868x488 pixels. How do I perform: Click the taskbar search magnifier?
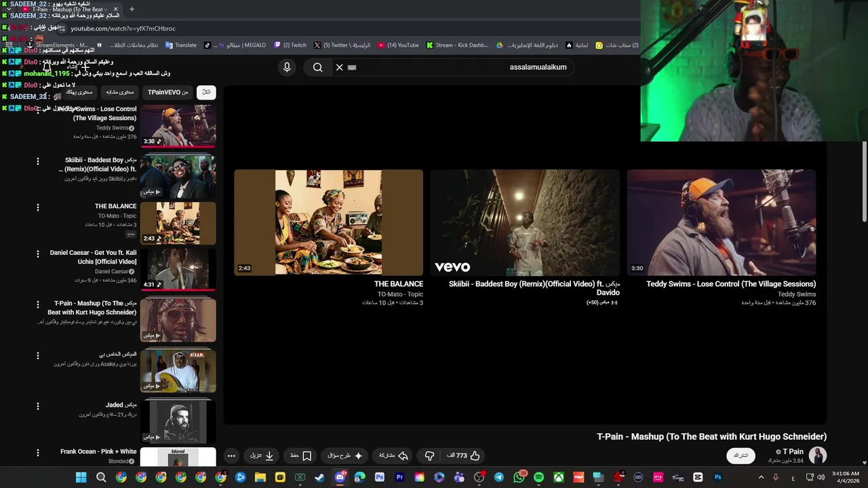pos(101,477)
